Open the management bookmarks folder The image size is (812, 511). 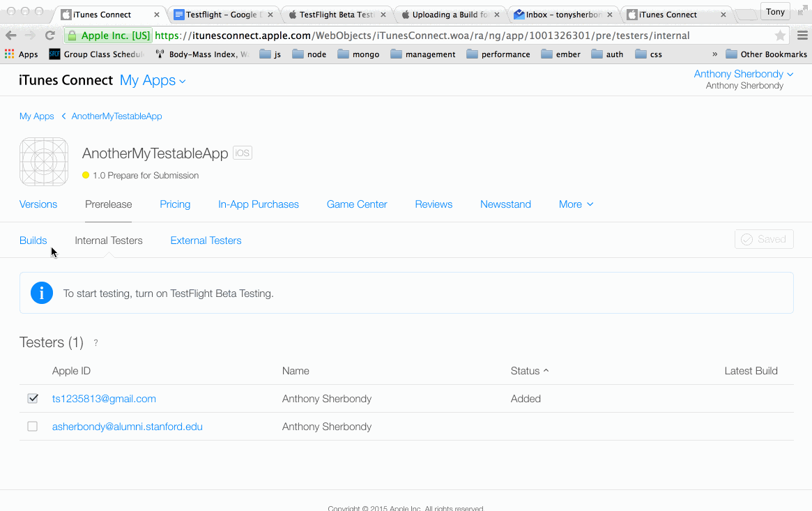click(423, 54)
